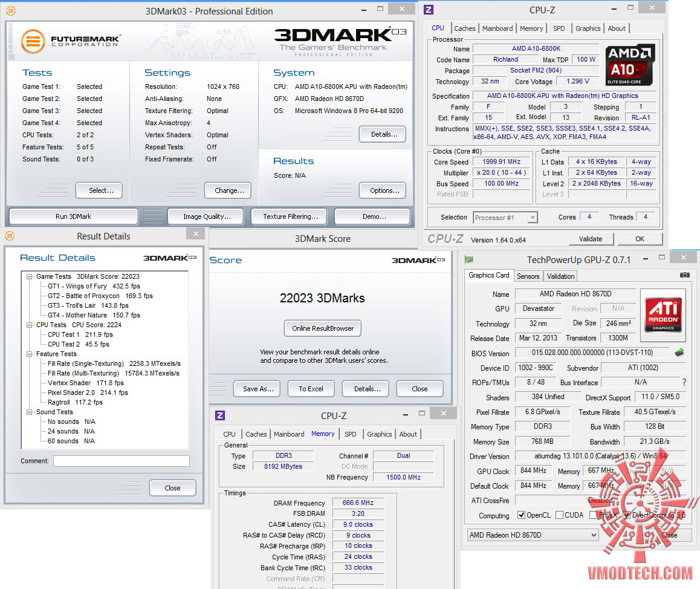Click the GPU-Z BIOS save chip icon

[679, 353]
